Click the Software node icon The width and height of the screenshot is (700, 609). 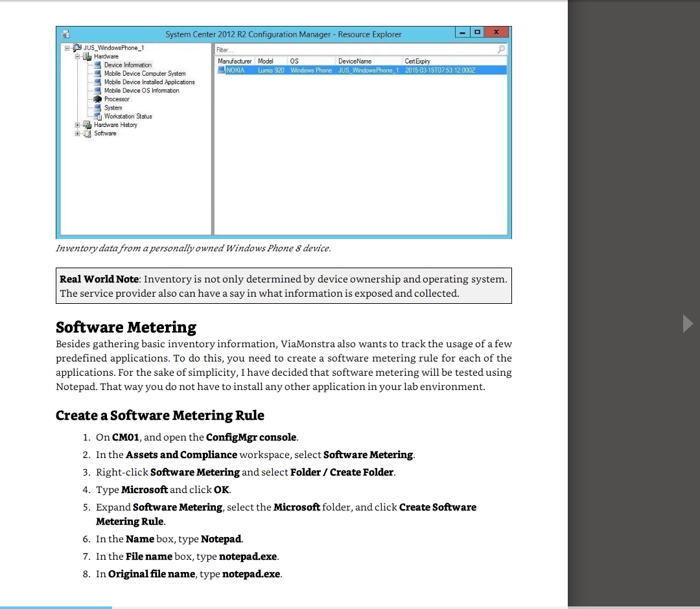pyautogui.click(x=87, y=133)
